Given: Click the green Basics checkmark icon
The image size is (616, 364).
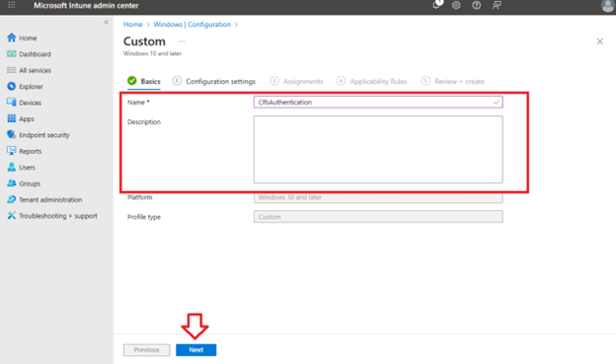Looking at the screenshot, I should pos(132,81).
